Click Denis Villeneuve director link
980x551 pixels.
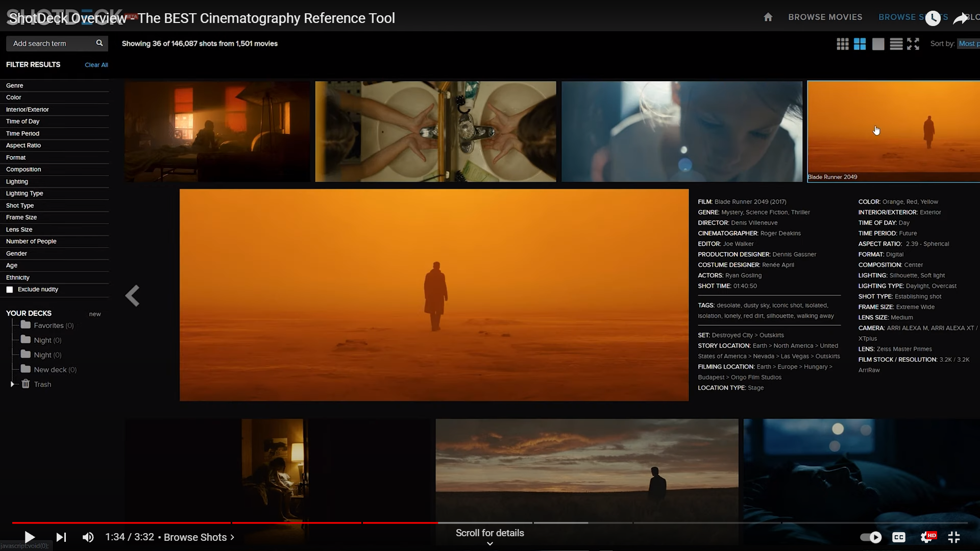click(754, 222)
